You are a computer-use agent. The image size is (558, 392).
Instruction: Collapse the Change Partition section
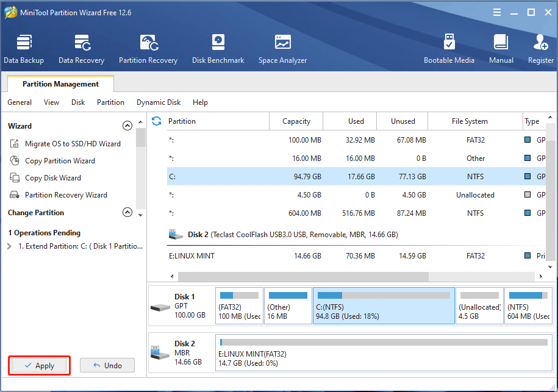(x=127, y=212)
